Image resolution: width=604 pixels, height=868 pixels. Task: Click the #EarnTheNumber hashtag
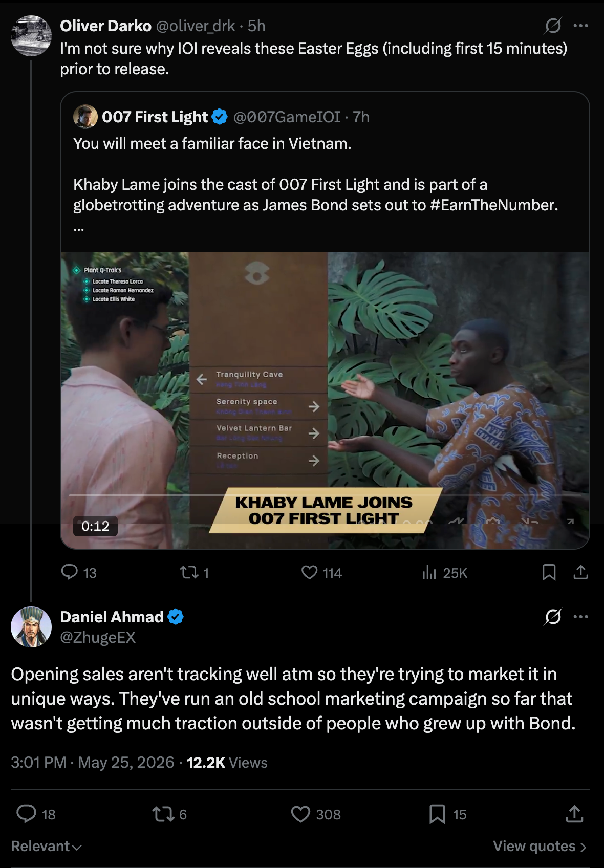pos(493,205)
